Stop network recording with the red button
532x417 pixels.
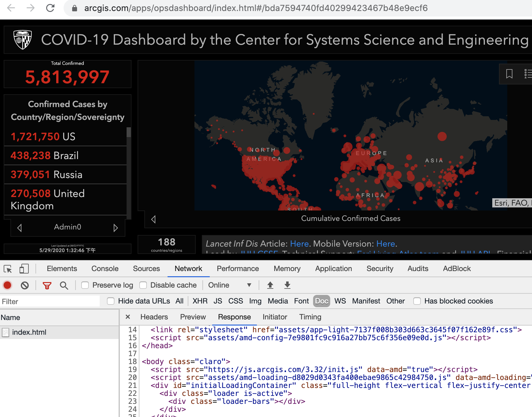tap(7, 285)
